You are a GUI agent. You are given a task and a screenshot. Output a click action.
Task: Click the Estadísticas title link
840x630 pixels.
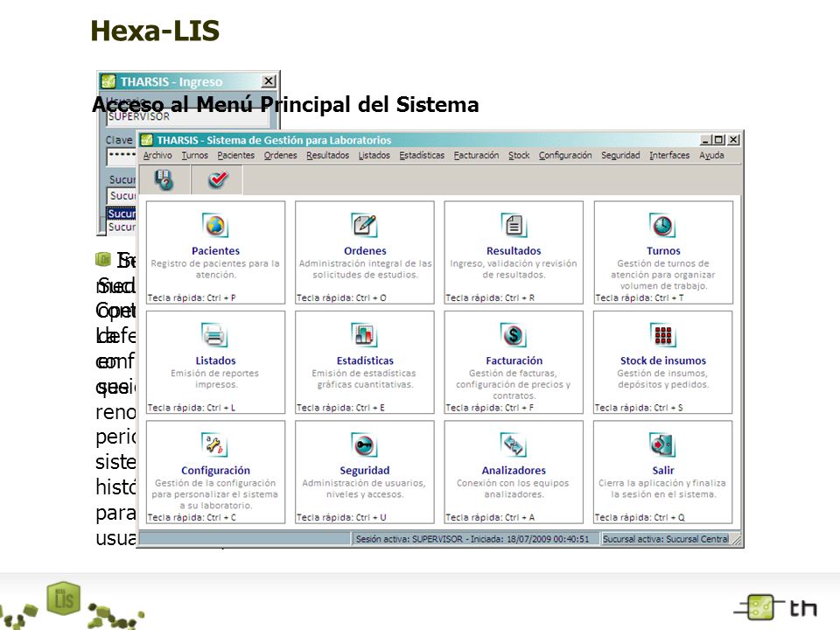point(365,360)
